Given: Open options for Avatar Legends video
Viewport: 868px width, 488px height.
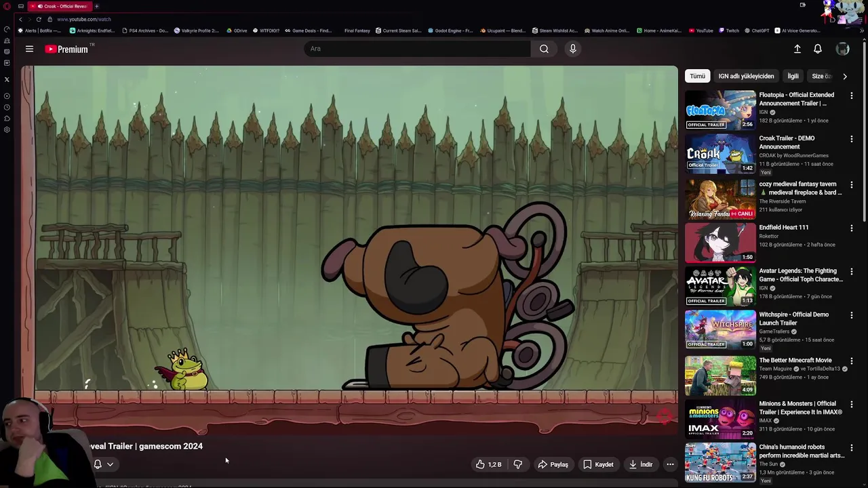Looking at the screenshot, I should (852, 271).
